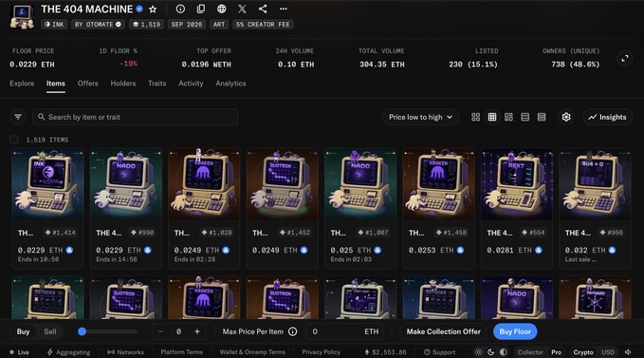Select dark theme moon icon
644x358 pixels.
(490, 352)
